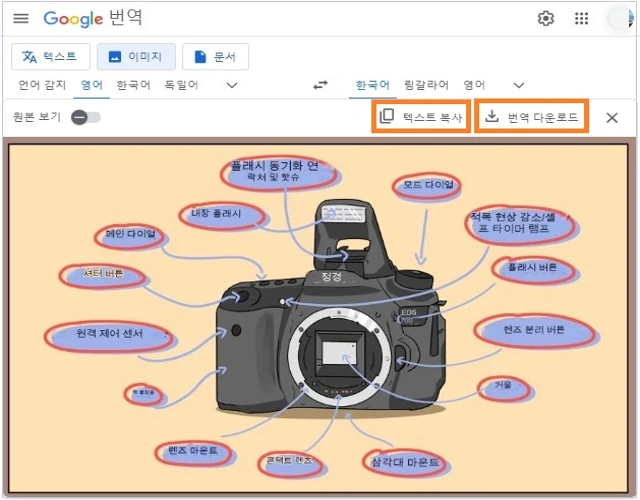The height and width of the screenshot is (500, 640).
Task: Switch to the 문서 tab
Action: point(216,56)
